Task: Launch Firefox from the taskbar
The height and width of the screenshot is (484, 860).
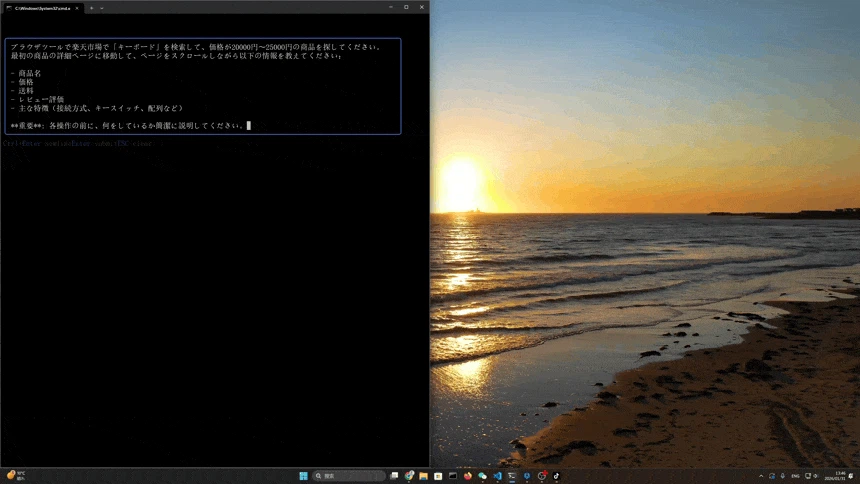Action: pos(468,476)
